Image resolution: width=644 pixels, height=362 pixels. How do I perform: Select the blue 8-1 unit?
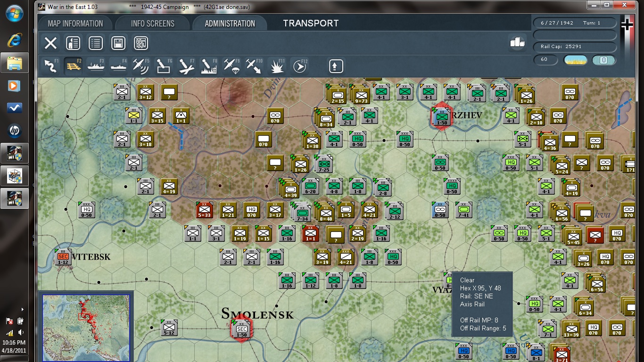coord(536,353)
